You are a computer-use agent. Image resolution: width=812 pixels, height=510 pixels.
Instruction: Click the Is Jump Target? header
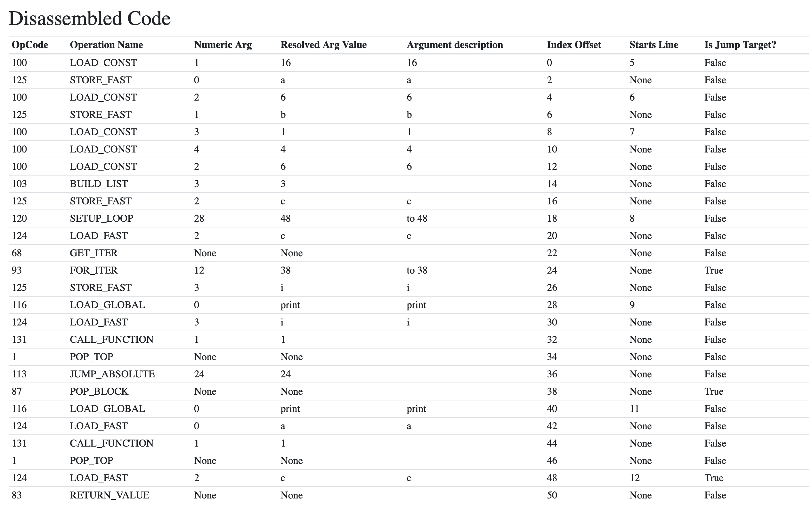pos(740,45)
